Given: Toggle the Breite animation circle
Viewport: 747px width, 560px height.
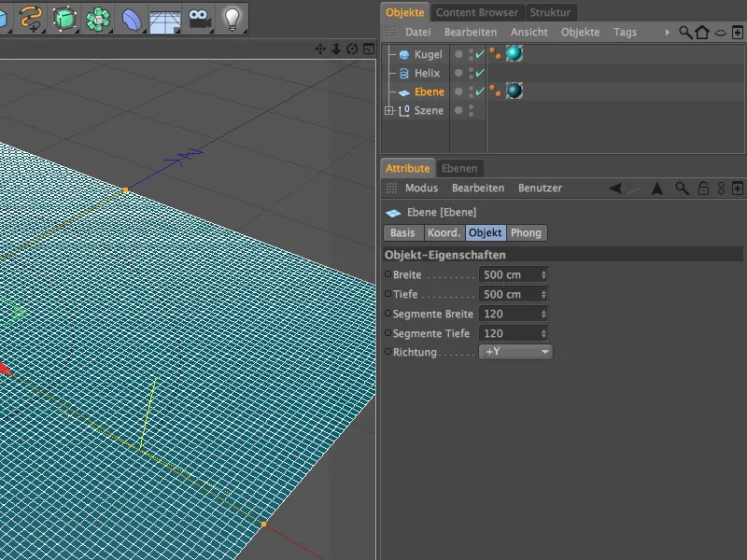Looking at the screenshot, I should click(388, 273).
